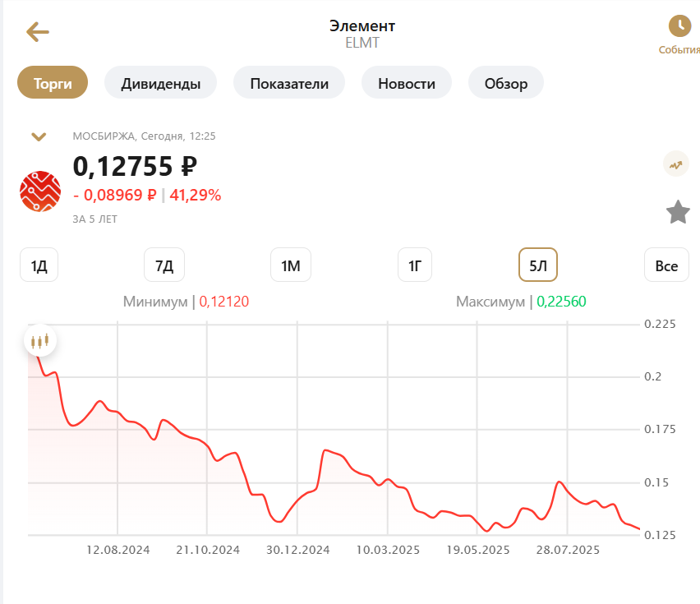Click the 41,29% change figure

click(195, 195)
